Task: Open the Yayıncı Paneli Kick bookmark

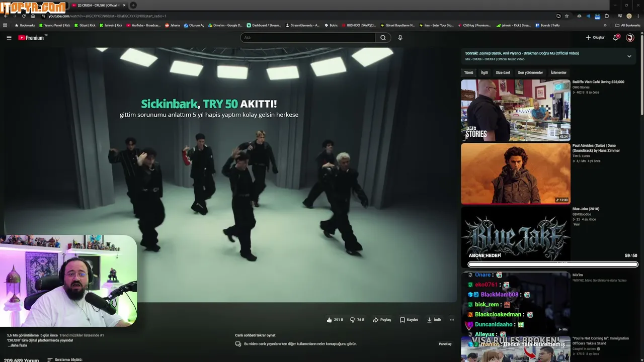Action: tap(55, 25)
